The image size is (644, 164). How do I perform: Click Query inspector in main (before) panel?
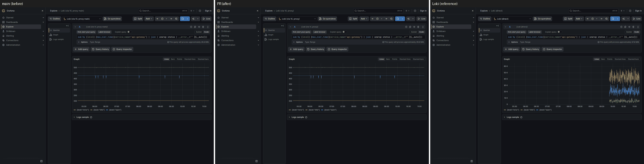pyautogui.click(x=122, y=49)
